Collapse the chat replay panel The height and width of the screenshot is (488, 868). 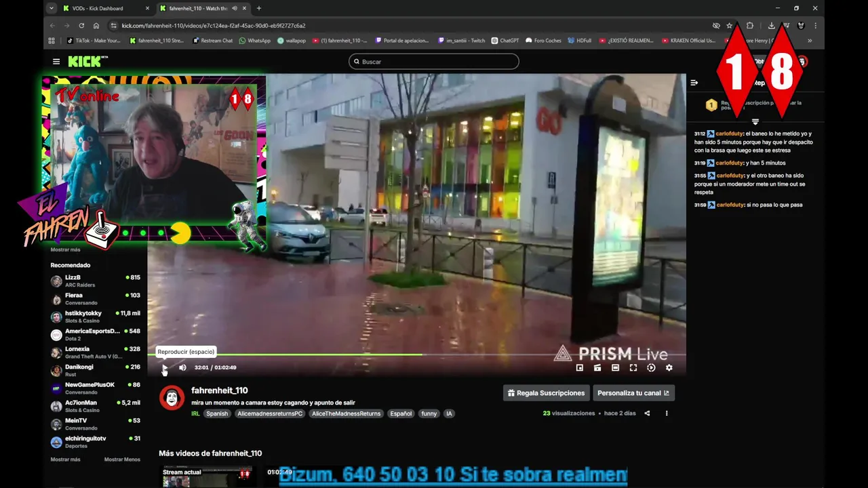[x=694, y=83]
